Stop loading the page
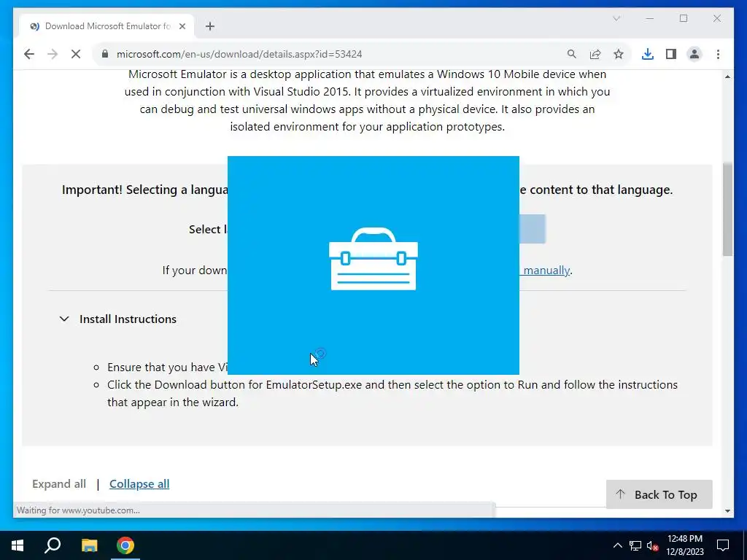This screenshot has width=747, height=560. point(76,54)
